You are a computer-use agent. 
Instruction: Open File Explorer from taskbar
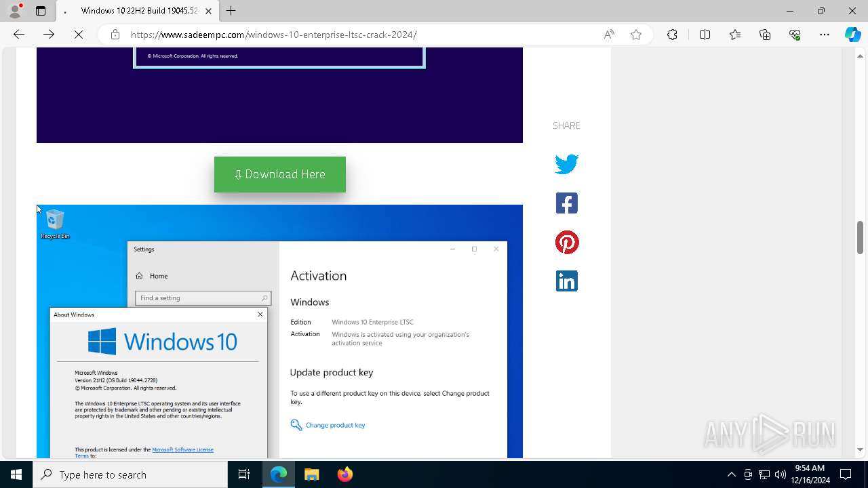311,474
